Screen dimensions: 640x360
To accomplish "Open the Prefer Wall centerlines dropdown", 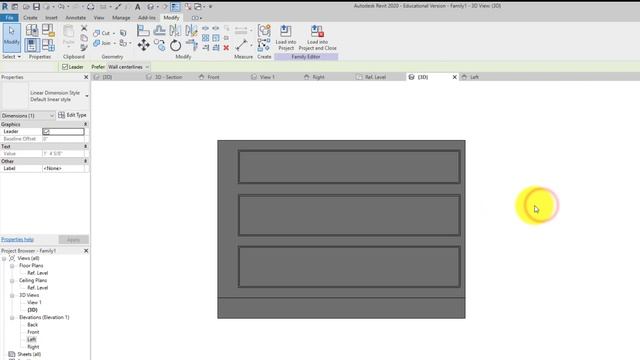I will tap(129, 67).
